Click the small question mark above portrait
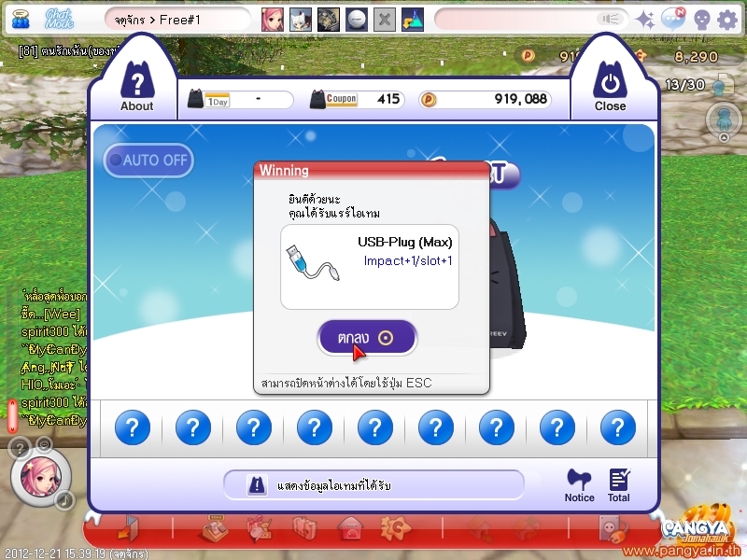747x560 pixels. coord(19,448)
